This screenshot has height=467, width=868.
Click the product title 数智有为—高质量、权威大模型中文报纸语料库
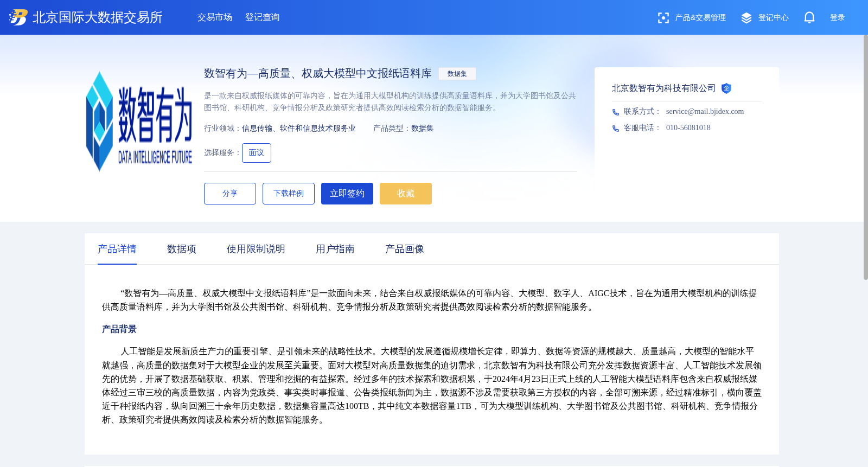pos(318,73)
